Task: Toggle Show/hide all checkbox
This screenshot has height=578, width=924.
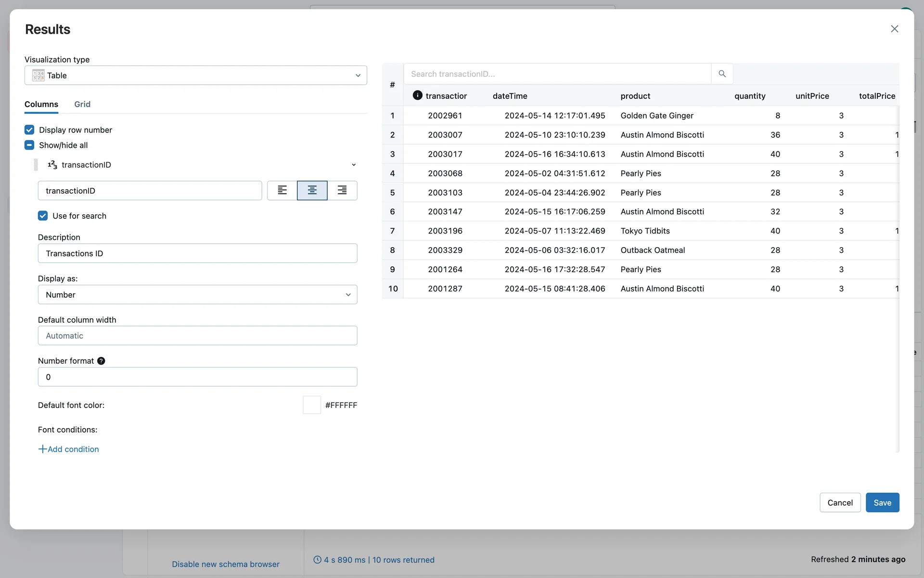Action: 29,145
